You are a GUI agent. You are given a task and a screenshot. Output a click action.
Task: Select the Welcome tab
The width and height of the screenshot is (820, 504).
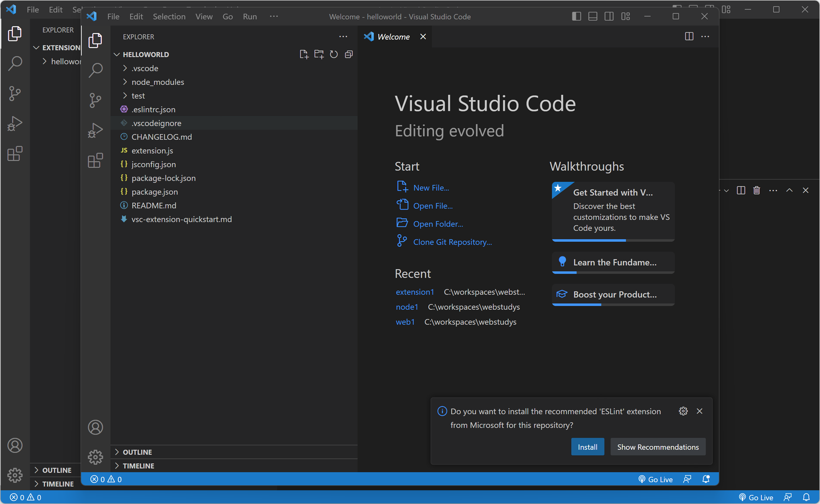(x=393, y=37)
